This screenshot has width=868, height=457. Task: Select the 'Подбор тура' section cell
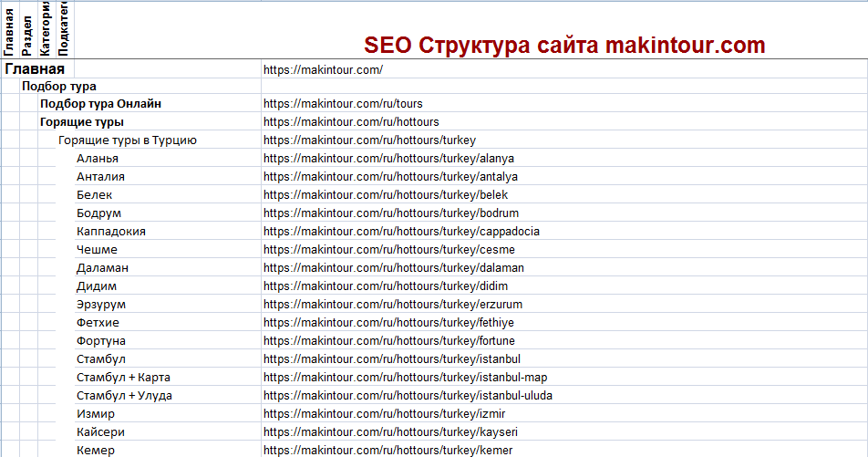click(59, 87)
